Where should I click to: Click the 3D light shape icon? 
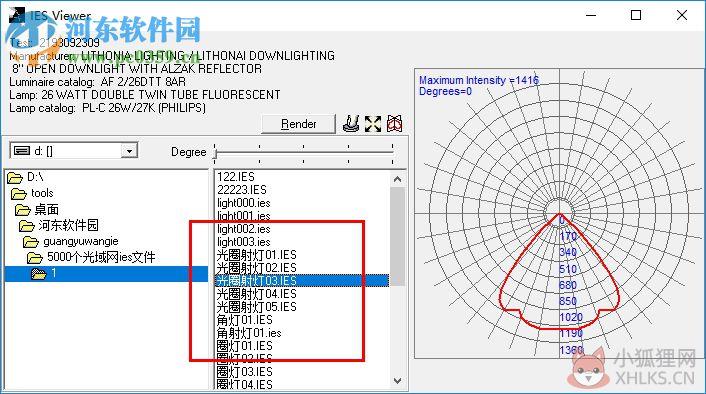tap(351, 123)
